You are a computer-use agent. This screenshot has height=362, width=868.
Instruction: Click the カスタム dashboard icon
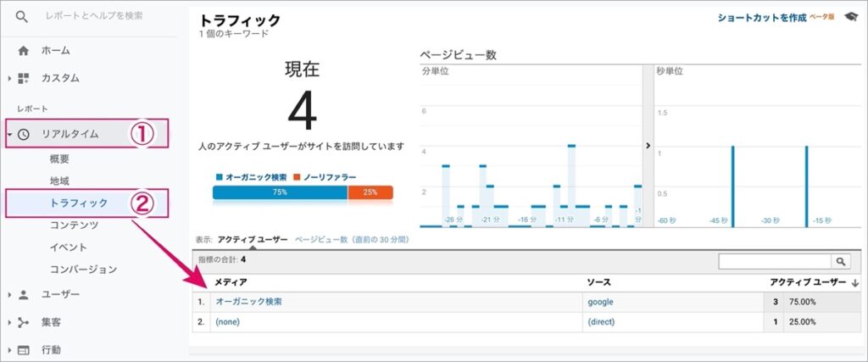(23, 79)
